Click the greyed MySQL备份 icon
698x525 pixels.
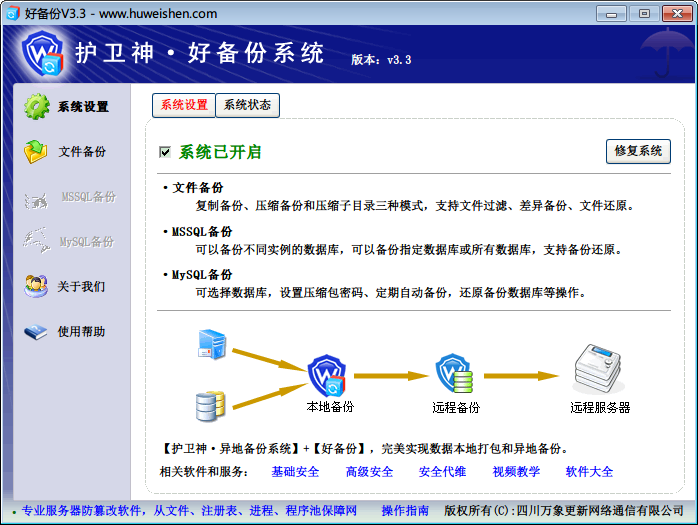37,240
